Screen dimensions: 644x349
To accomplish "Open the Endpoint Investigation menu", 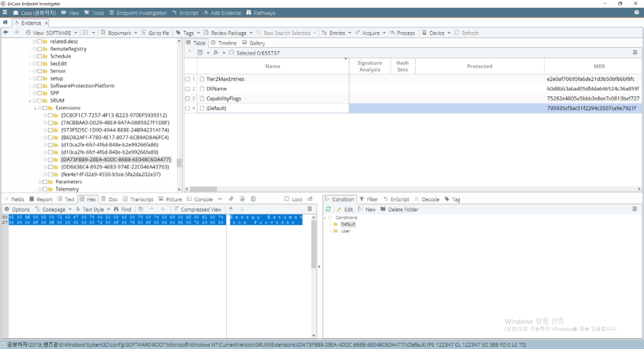I will point(138,12).
